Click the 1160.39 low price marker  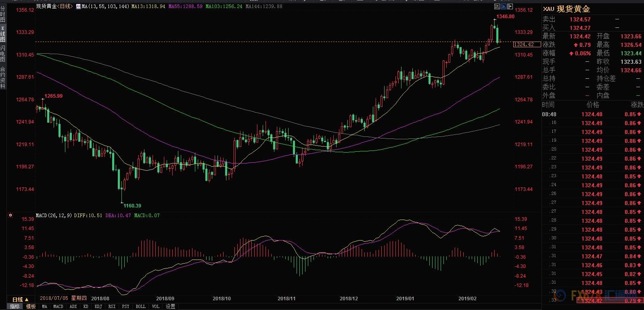pyautogui.click(x=132, y=206)
